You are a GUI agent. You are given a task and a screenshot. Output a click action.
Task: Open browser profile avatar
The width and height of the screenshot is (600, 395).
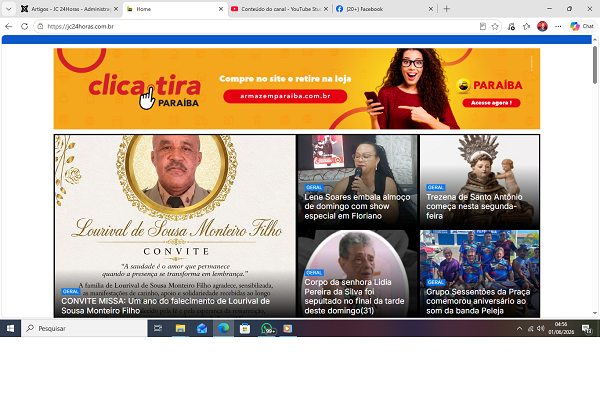(542, 26)
